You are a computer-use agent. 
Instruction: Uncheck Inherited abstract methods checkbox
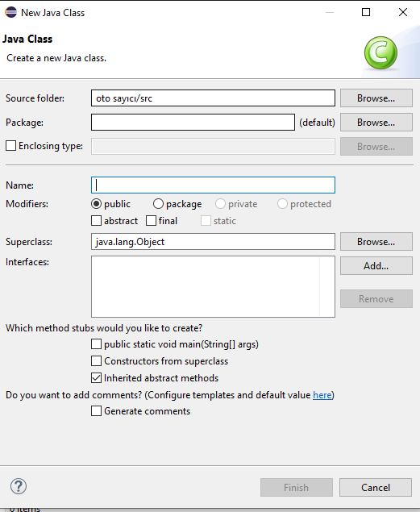96,378
